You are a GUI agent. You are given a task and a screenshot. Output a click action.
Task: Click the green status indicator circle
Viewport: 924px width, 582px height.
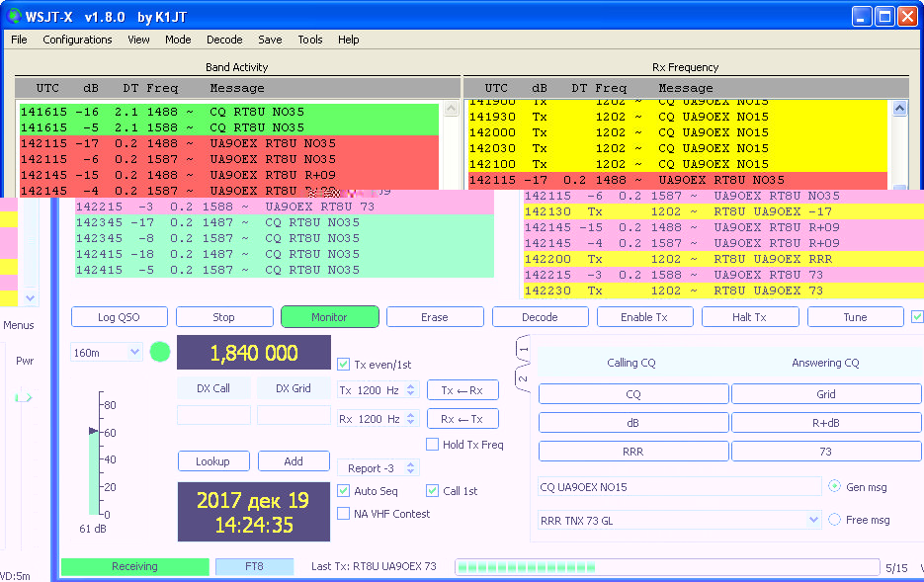coord(160,352)
